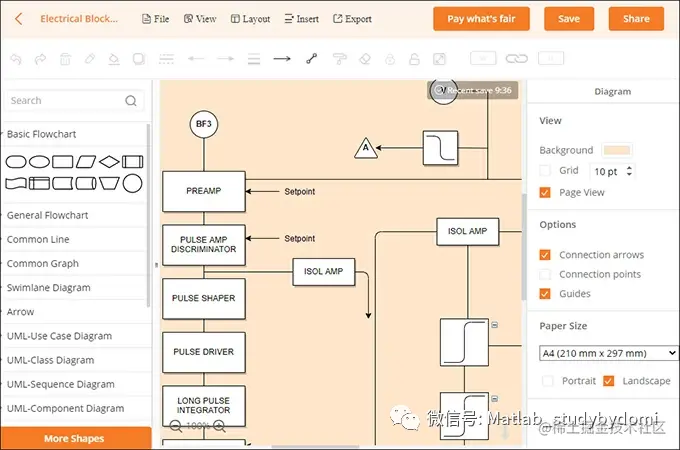Click the chain link icon
This screenshot has height=450, width=680.
coord(517,59)
